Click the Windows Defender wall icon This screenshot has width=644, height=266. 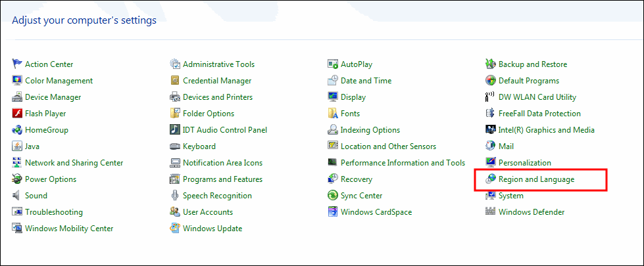[490, 211]
